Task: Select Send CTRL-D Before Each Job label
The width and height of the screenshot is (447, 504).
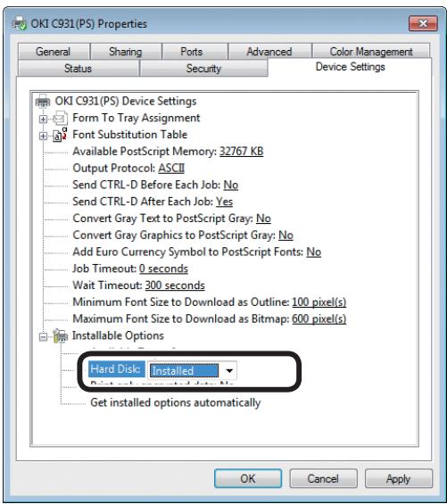Action: click(146, 185)
